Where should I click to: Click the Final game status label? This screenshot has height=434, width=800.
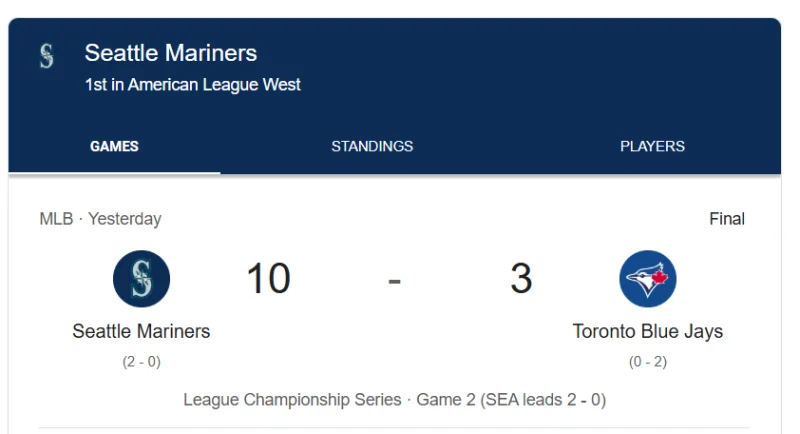tap(727, 219)
